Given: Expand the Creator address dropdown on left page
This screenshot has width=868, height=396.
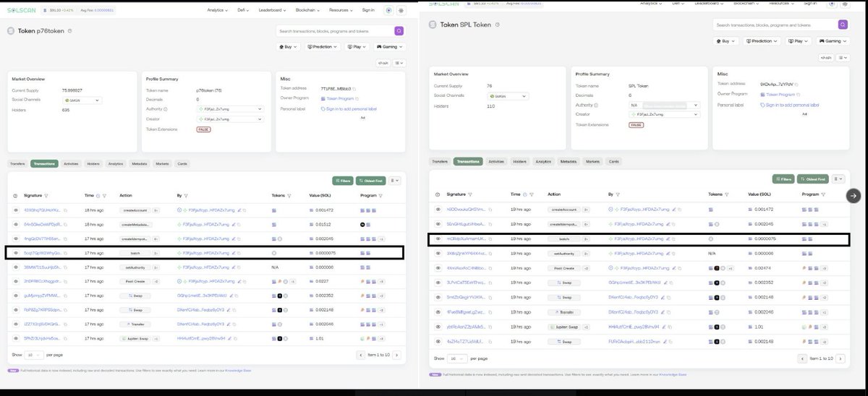Looking at the screenshot, I should tap(230, 118).
